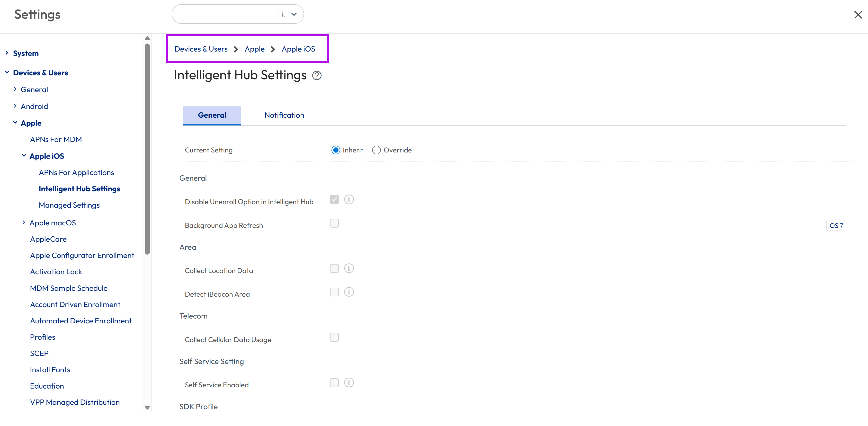Open info icon for Detect iBeacon Area
The width and height of the screenshot is (868, 426).
349,292
